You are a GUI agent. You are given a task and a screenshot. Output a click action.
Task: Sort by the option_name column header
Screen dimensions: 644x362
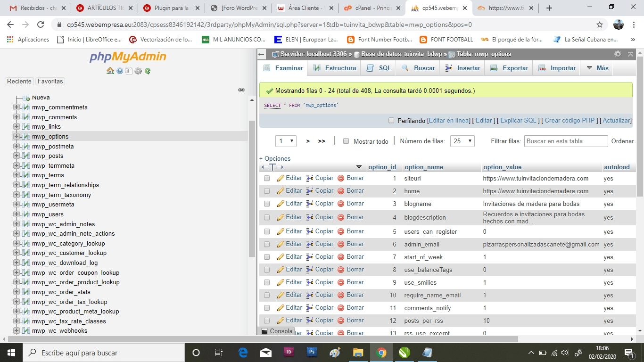pos(424,167)
